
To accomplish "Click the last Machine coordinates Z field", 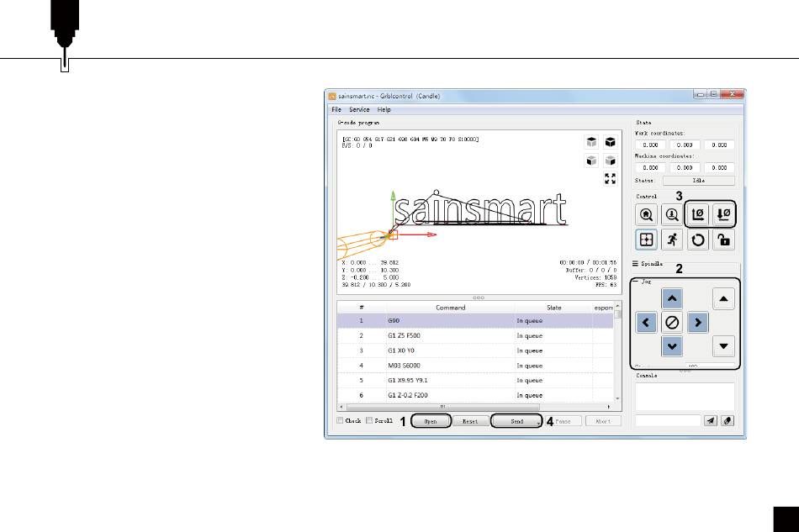I will coord(719,167).
